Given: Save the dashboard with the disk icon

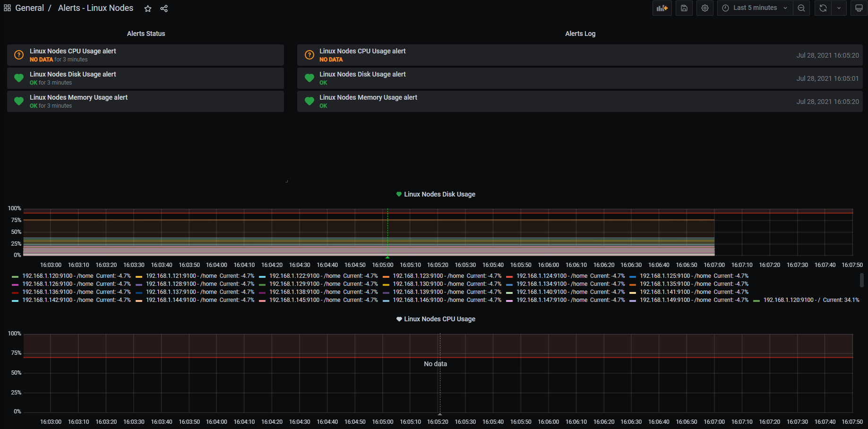Looking at the screenshot, I should [x=684, y=8].
